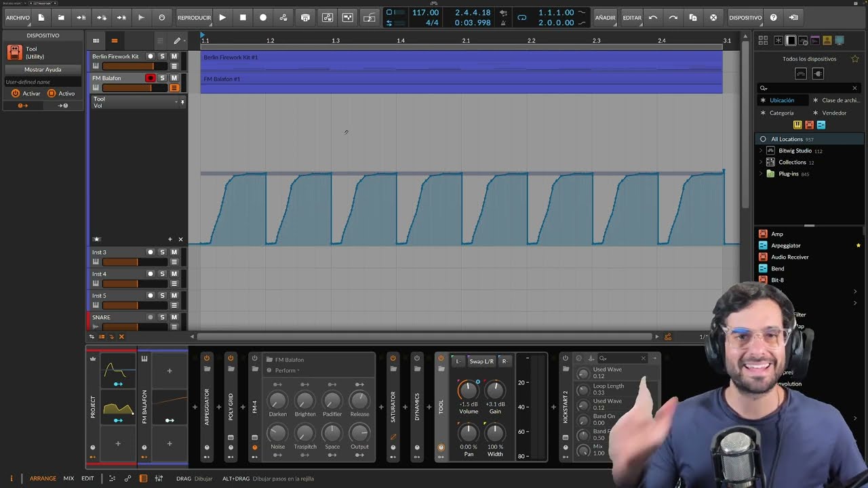Arm global recording with the Record button
This screenshot has width=868, height=488.
[x=263, y=18]
